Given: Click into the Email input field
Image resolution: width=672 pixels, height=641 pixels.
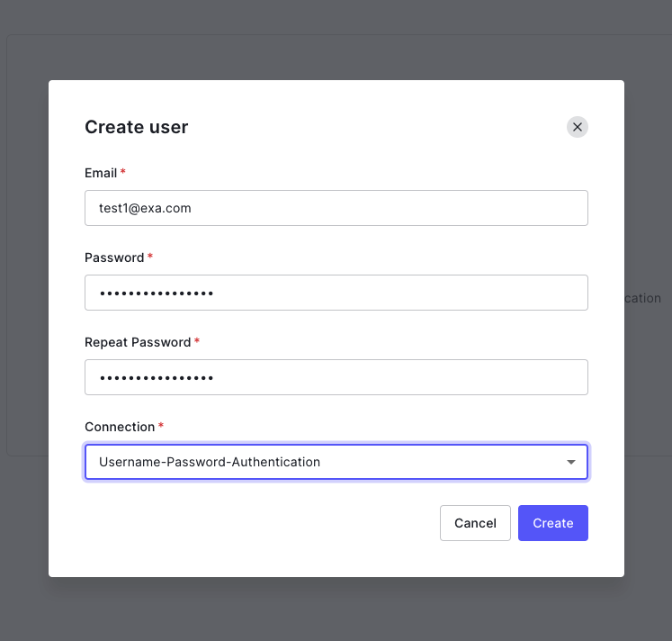Looking at the screenshot, I should 336,208.
